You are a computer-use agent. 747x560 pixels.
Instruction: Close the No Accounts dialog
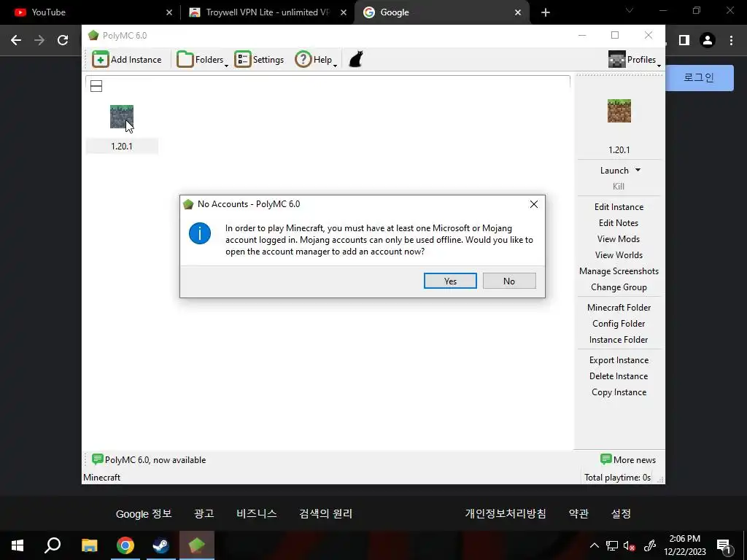point(533,204)
